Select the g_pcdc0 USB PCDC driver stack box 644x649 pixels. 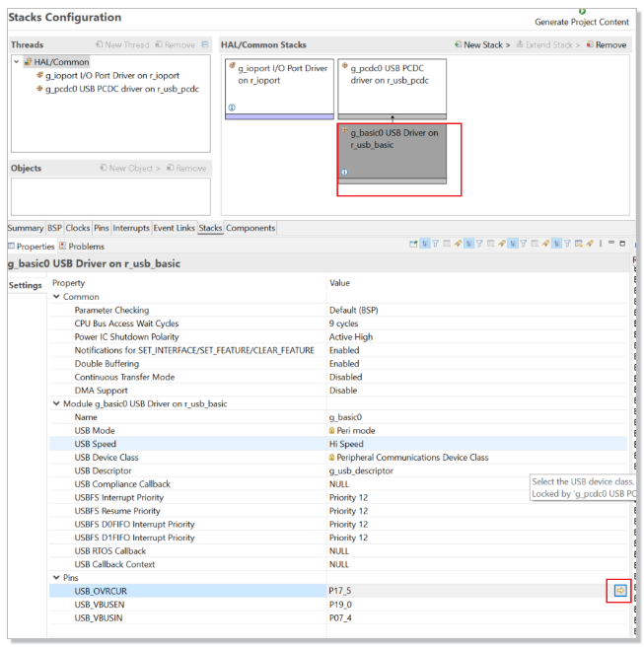(x=392, y=89)
